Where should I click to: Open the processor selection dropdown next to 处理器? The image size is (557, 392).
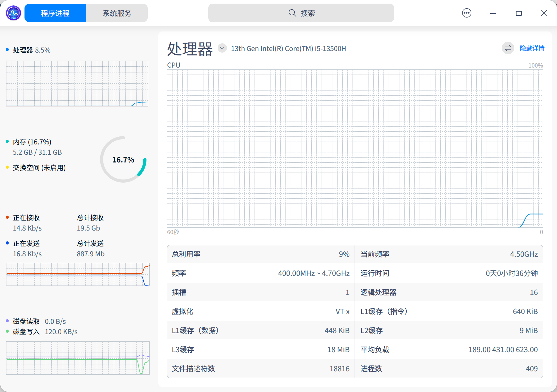[222, 48]
